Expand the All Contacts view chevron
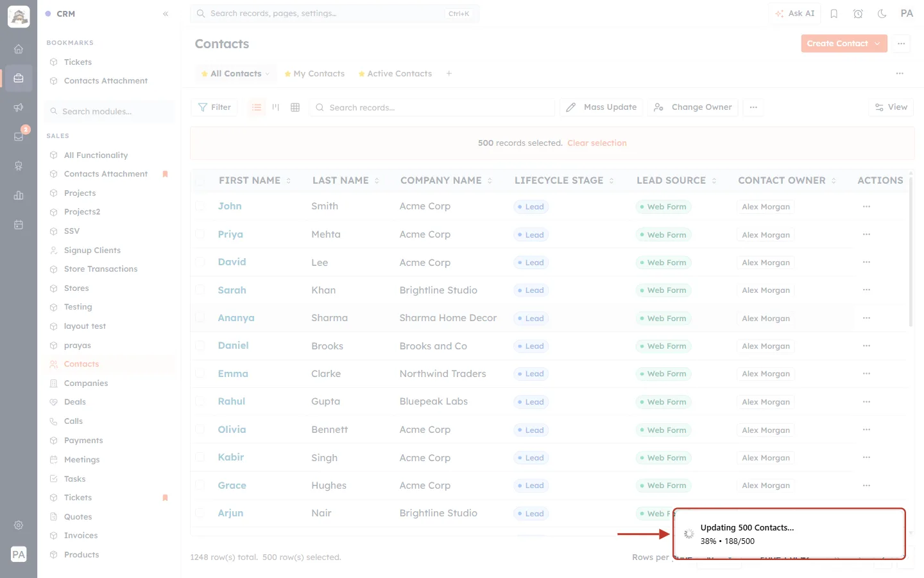The height and width of the screenshot is (578, 924). pyautogui.click(x=268, y=74)
